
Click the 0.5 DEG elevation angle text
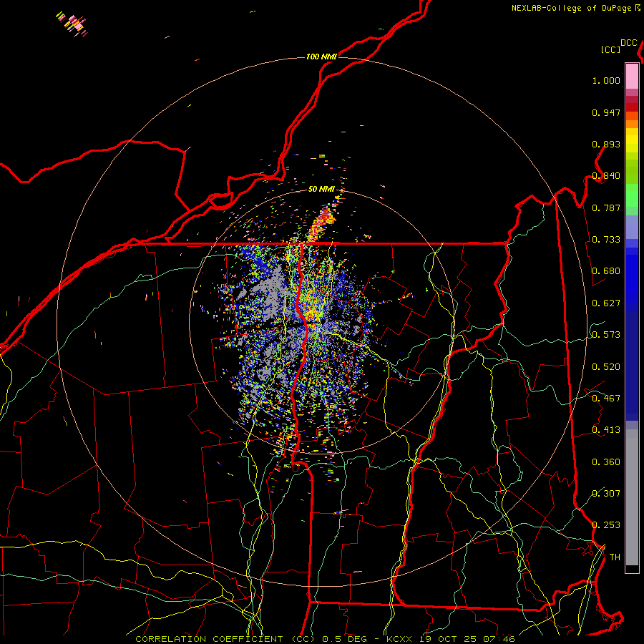pyautogui.click(x=346, y=639)
